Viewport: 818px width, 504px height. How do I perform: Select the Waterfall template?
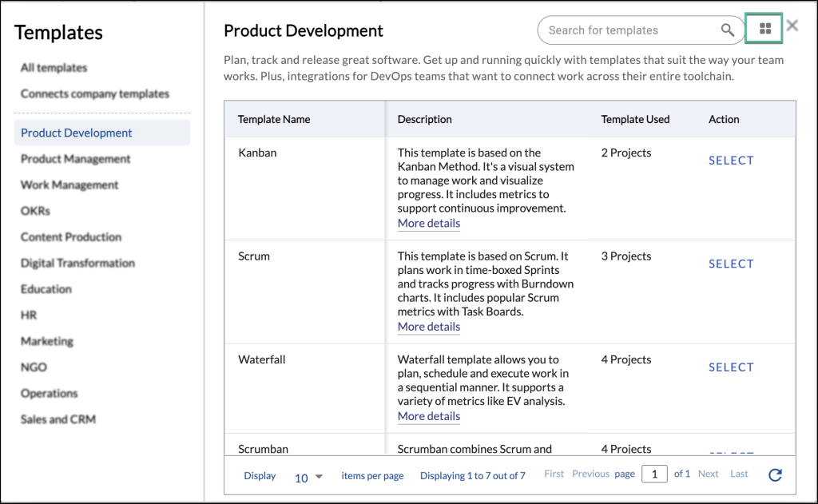coord(731,367)
